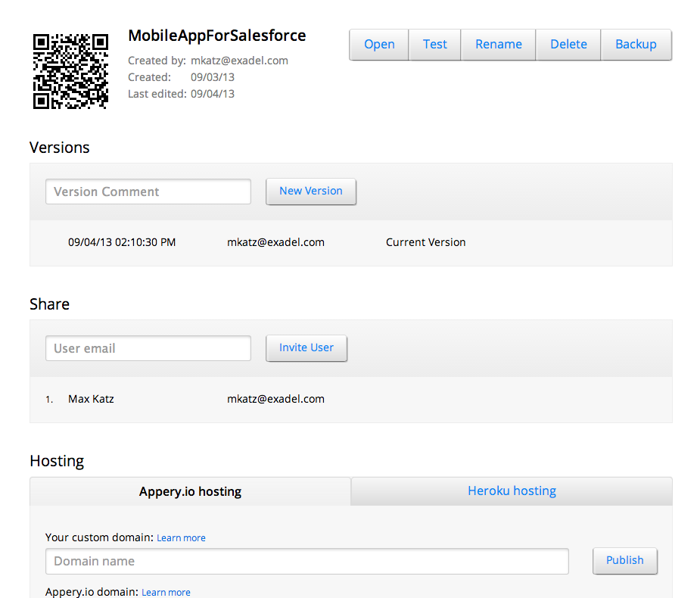Screen dimensions: 700x598
Task: Create a New Version
Action: [311, 192]
